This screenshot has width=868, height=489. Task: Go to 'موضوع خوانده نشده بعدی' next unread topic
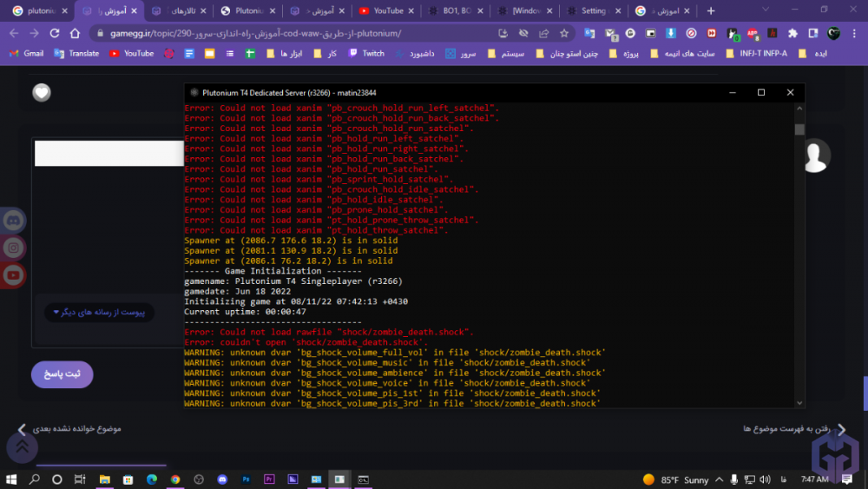coord(69,429)
